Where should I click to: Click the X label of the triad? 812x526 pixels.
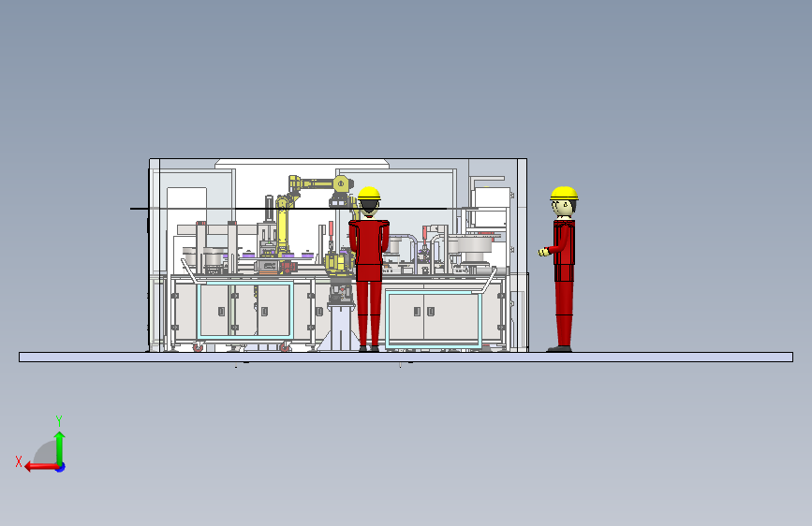click(19, 461)
